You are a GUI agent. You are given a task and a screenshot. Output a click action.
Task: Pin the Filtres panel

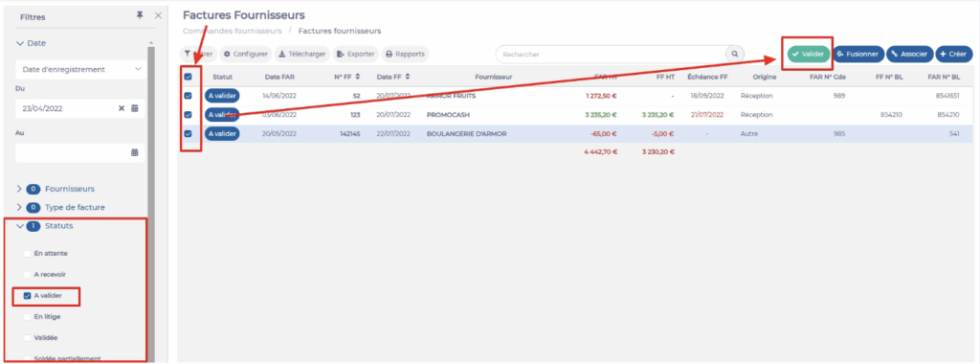pyautogui.click(x=140, y=15)
